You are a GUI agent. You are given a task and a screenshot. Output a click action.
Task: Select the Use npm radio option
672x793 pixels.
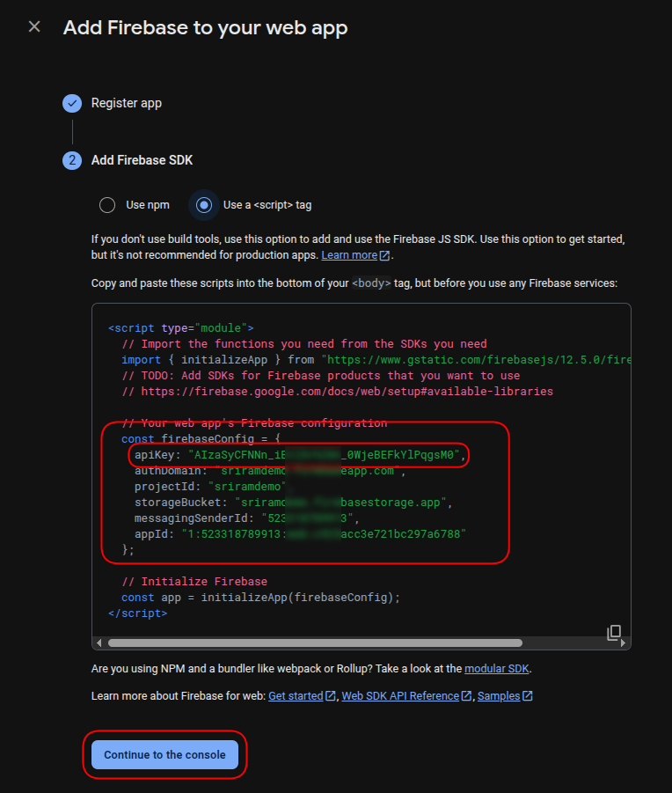(107, 205)
